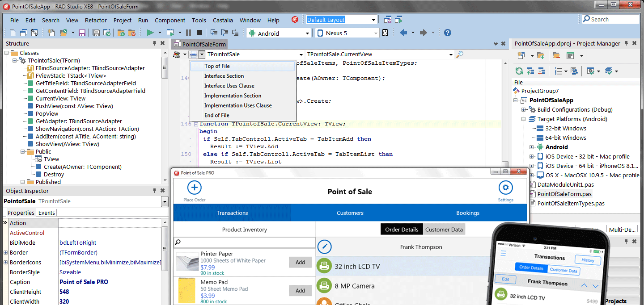The width and height of the screenshot is (644, 305).
Task: Click the Product Inventory search box
Action: tap(245, 242)
